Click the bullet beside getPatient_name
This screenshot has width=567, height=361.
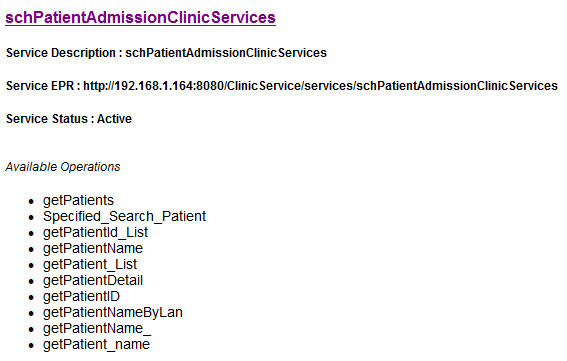[x=31, y=345]
